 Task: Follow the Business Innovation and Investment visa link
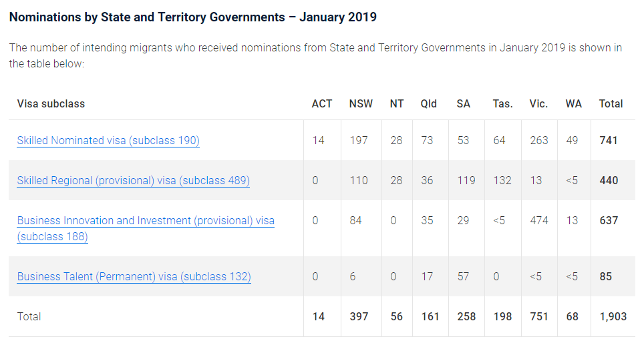point(146,221)
